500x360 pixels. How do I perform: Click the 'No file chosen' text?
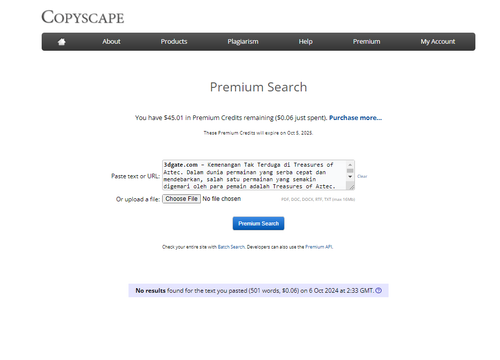click(x=222, y=199)
